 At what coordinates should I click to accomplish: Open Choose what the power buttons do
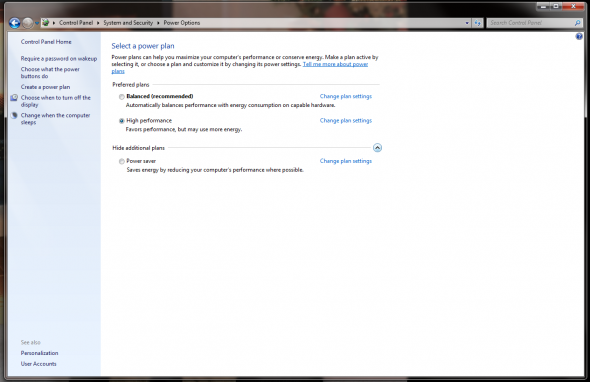[50, 73]
